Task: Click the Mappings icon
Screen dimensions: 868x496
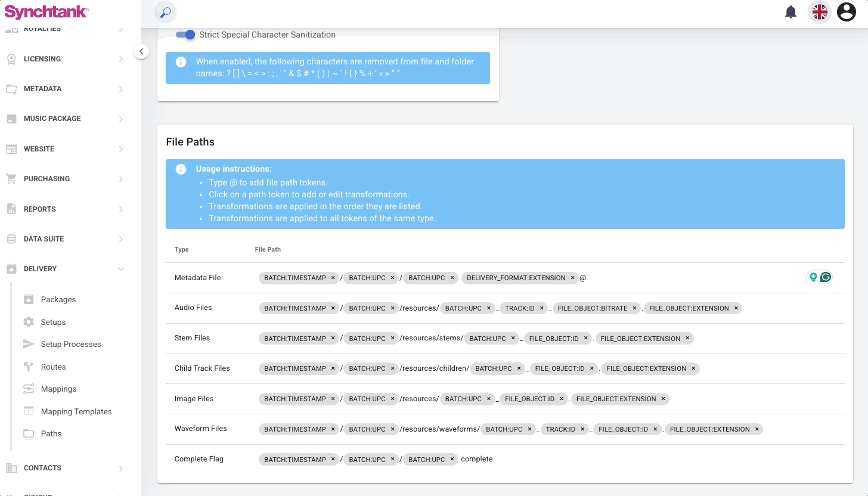Action: coord(29,389)
